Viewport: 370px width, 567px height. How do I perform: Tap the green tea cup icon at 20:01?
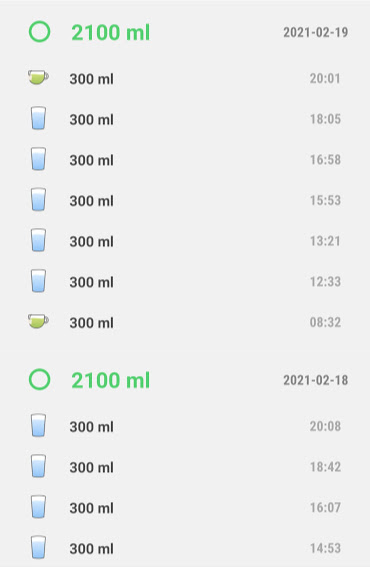[38, 77]
